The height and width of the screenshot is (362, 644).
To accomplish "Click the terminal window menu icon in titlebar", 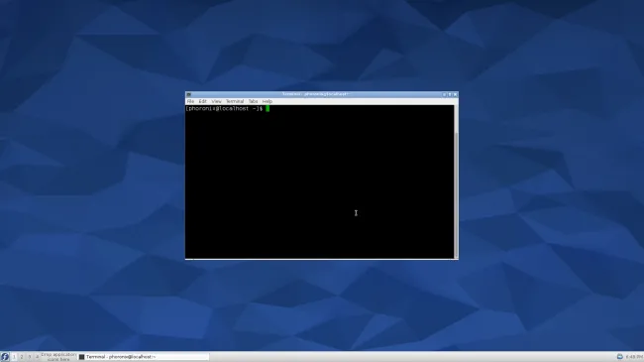I will point(189,94).
